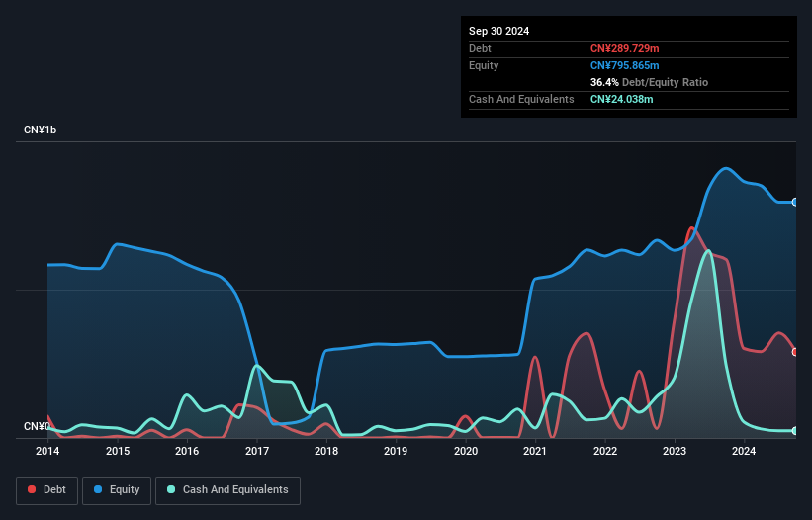Click the Sep 30 2024 tooltip date
812x520 pixels.
[x=498, y=31]
